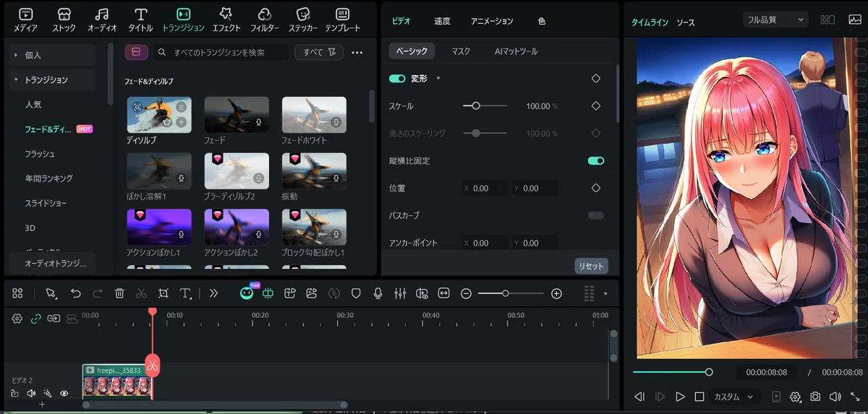The height and width of the screenshot is (414, 868).
Task: Select the Crop tool
Action: pos(163,293)
